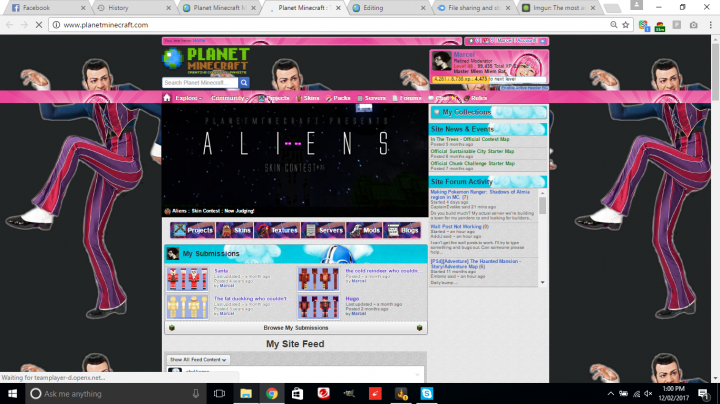
Task: Open the Textures tile button
Action: coord(277,230)
